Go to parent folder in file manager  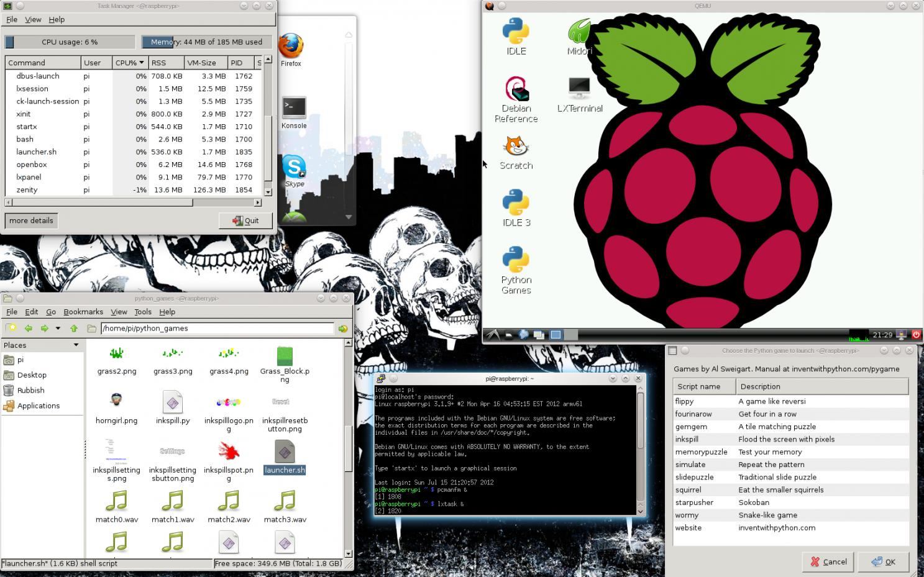(x=74, y=329)
